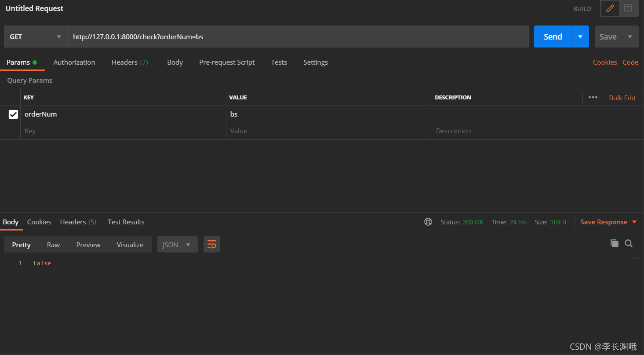Image resolution: width=644 pixels, height=355 pixels.
Task: Click the 200 OK status value
Action: (473, 222)
